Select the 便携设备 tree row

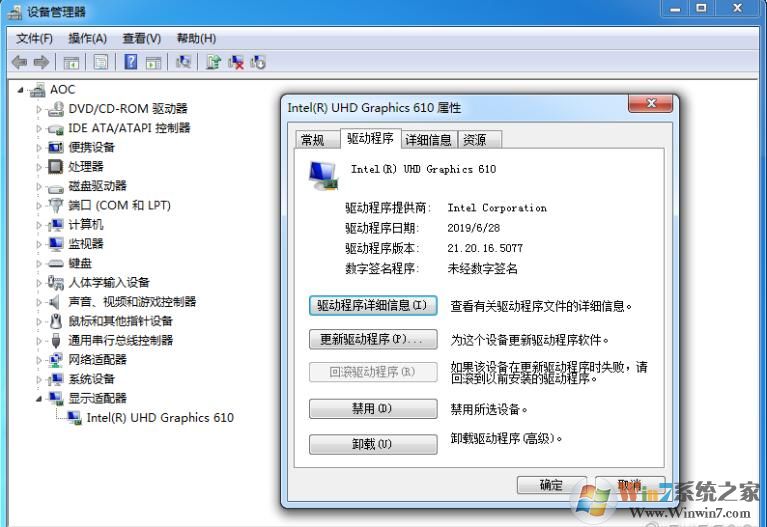(91, 147)
